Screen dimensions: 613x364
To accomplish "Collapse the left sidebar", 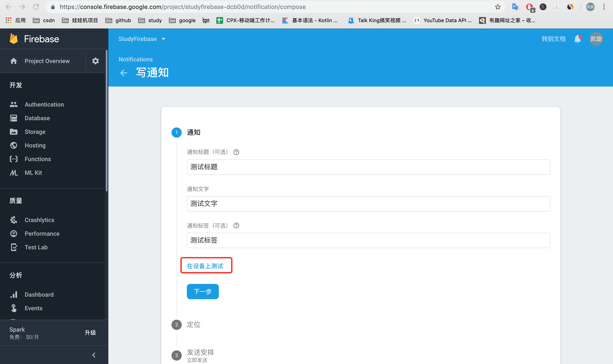I will [94, 355].
